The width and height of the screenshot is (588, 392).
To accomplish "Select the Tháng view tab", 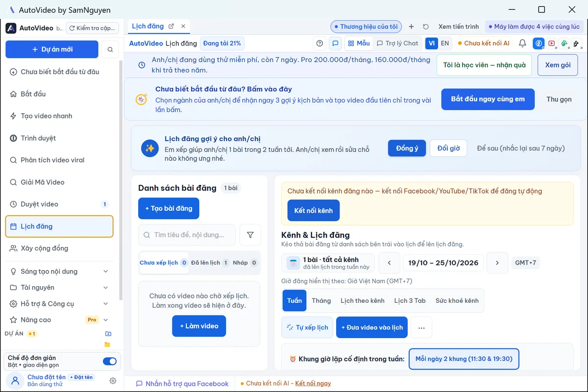I will tap(321, 301).
